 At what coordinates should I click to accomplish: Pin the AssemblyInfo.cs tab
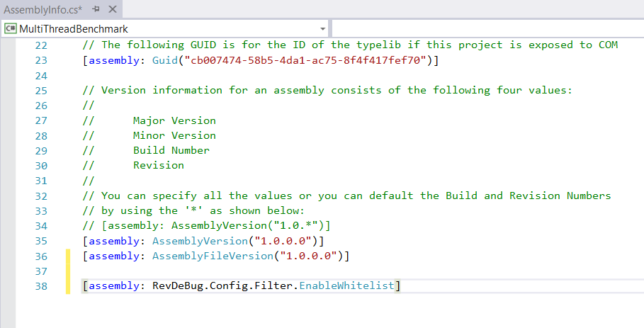coord(96,9)
